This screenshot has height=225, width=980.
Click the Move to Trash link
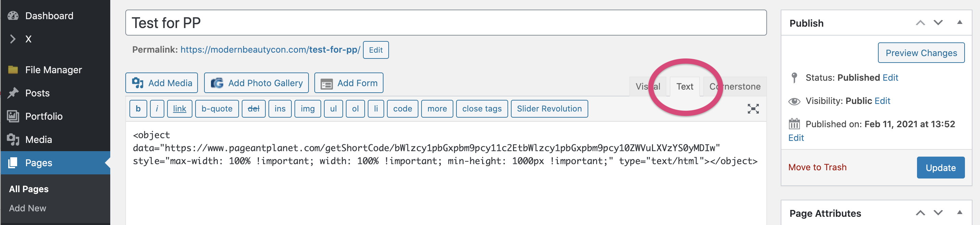point(817,167)
